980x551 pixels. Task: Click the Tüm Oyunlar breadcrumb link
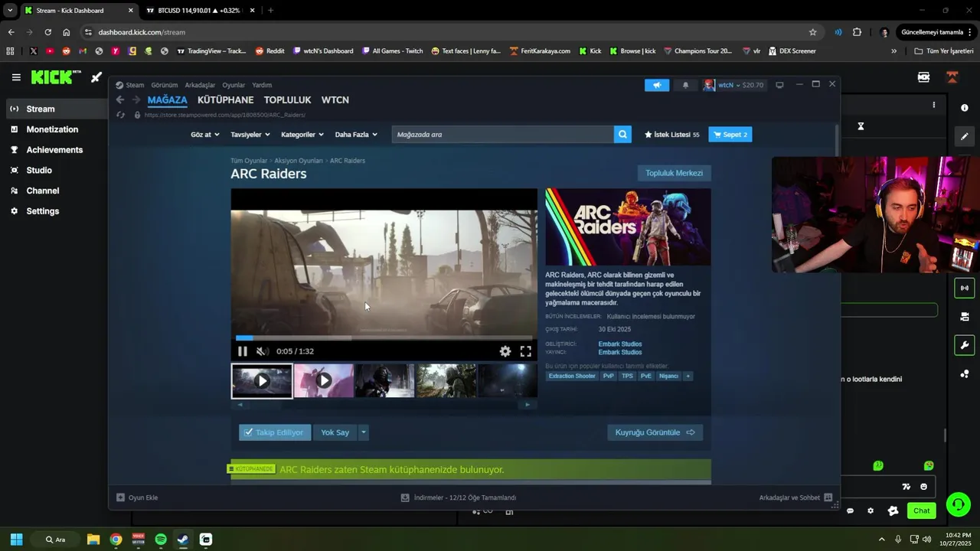pos(249,161)
